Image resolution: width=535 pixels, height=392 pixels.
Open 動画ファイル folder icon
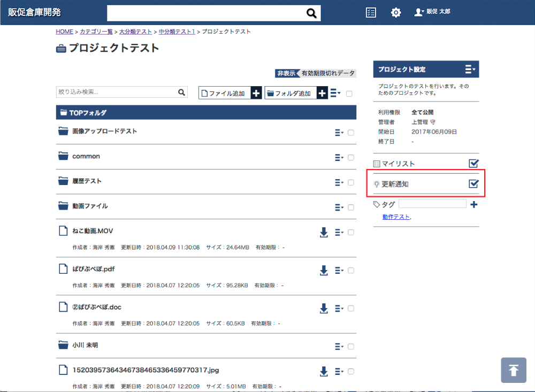point(63,206)
